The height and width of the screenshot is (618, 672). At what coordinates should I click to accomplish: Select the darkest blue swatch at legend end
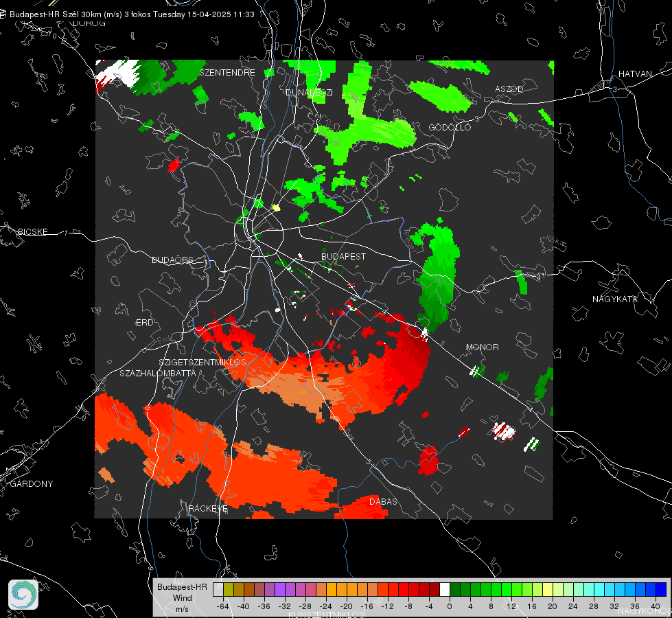(x=661, y=590)
